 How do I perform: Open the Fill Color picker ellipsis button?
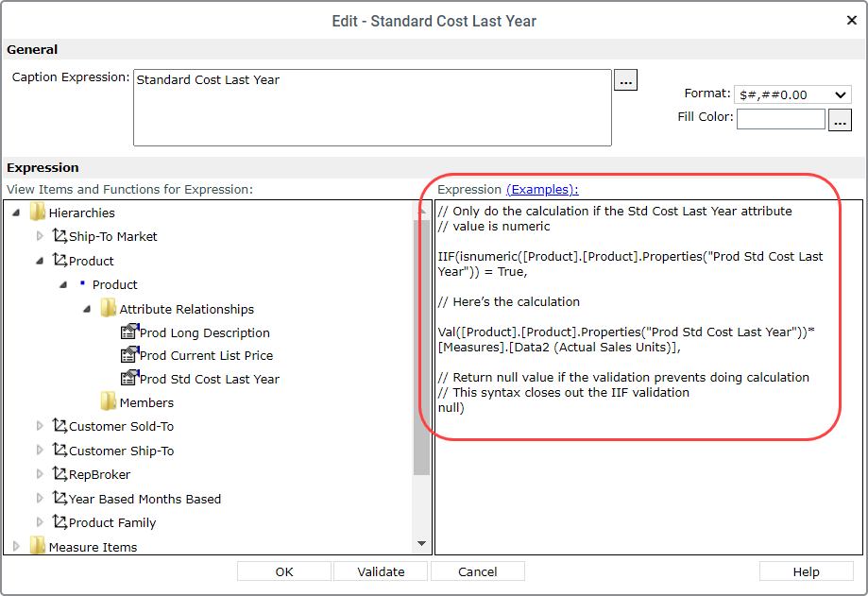point(840,120)
